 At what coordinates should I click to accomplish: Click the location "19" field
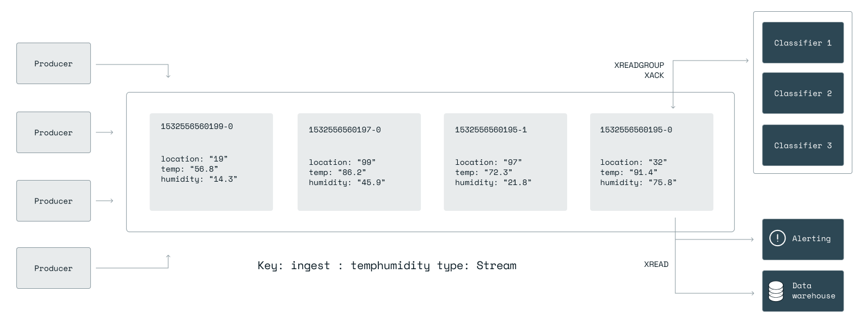click(194, 159)
